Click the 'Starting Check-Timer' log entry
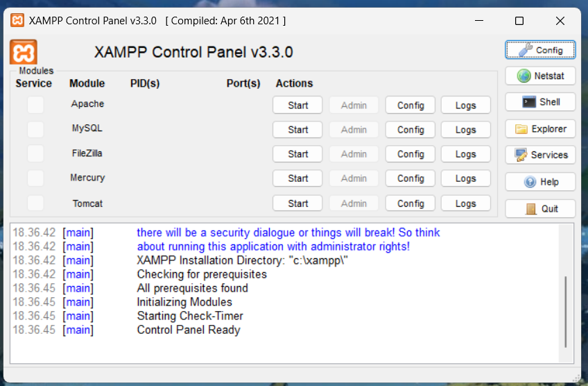The height and width of the screenshot is (386, 588). click(x=190, y=316)
